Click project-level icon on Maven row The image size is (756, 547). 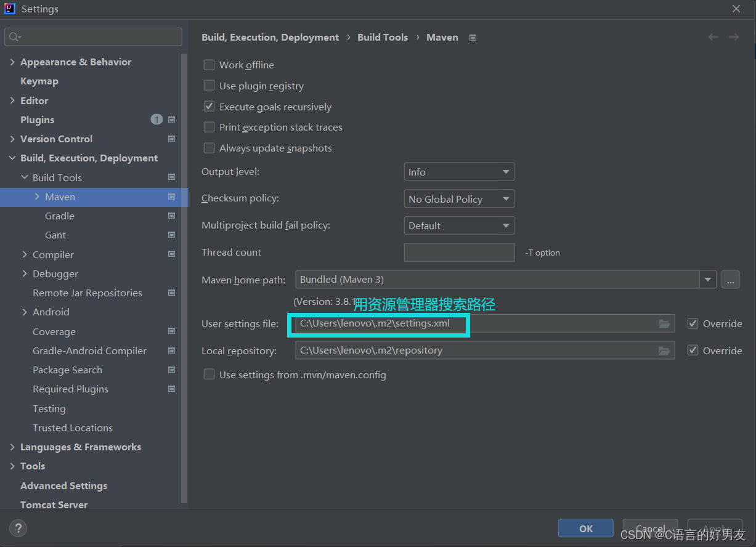[x=172, y=197]
